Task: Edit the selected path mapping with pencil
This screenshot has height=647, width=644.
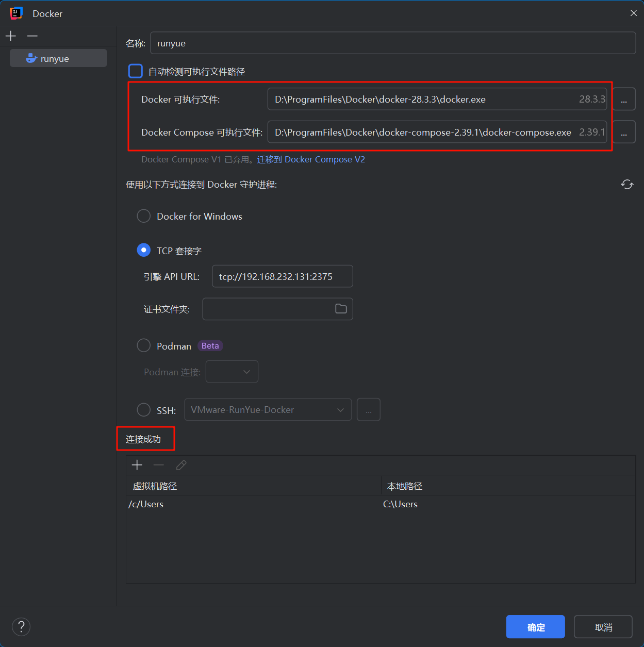Action: 181,465
